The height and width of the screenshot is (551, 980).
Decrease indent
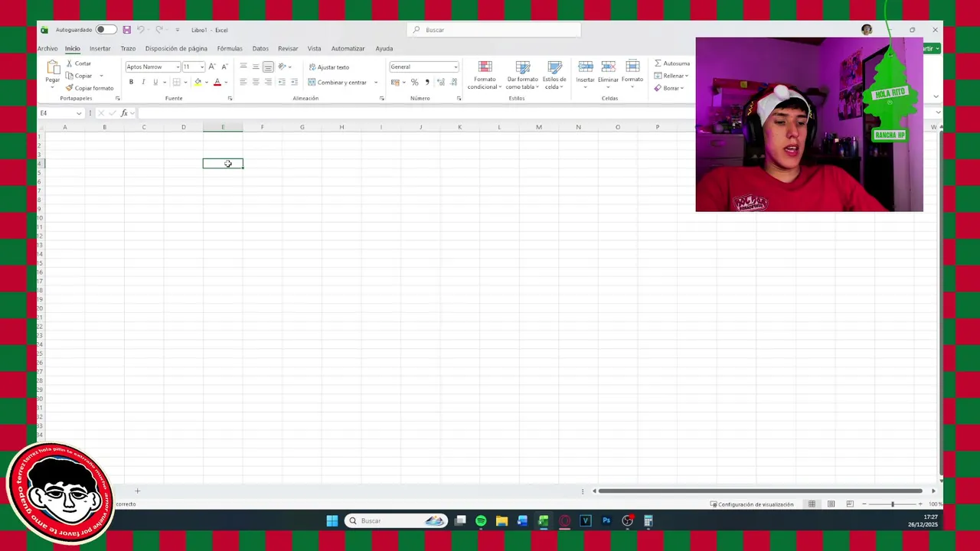282,82
